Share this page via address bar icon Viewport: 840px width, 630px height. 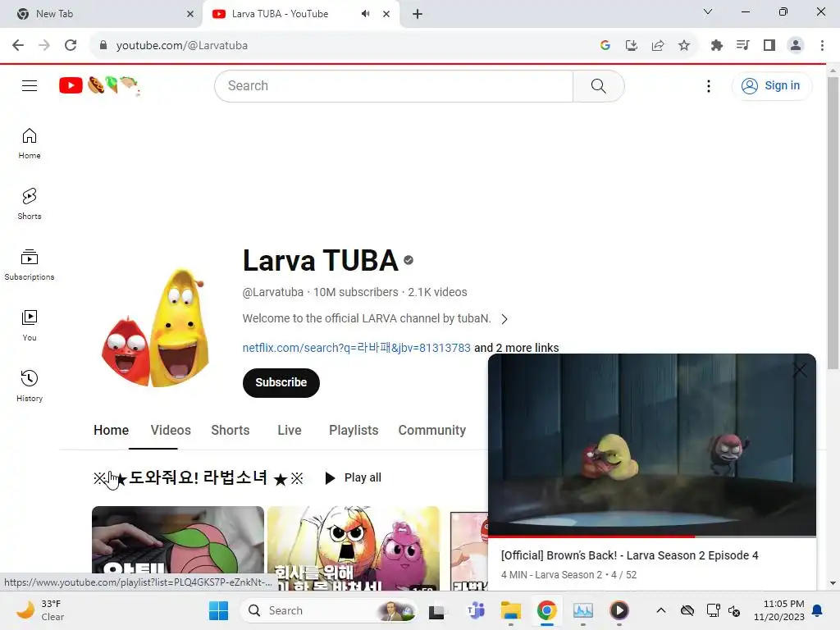(658, 46)
